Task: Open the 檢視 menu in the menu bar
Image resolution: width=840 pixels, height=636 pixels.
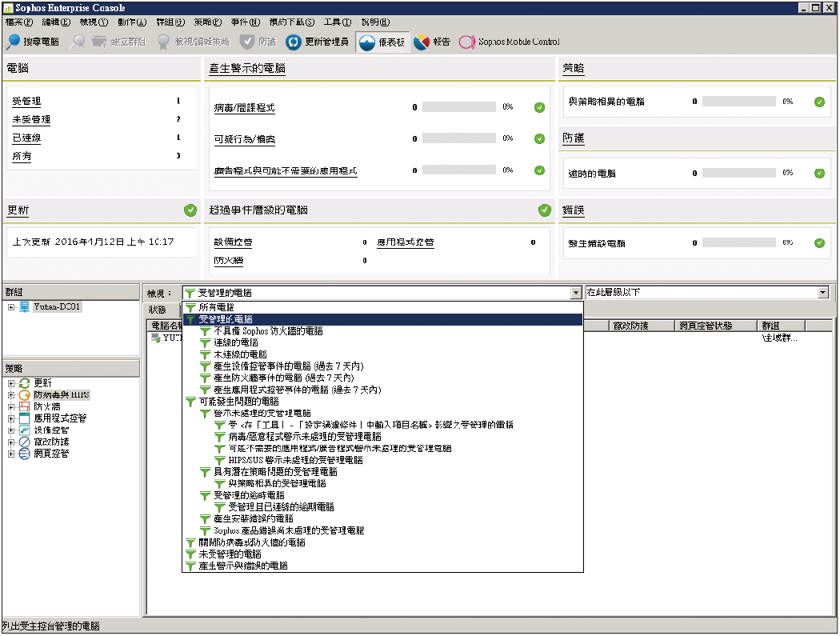Action: [94, 22]
